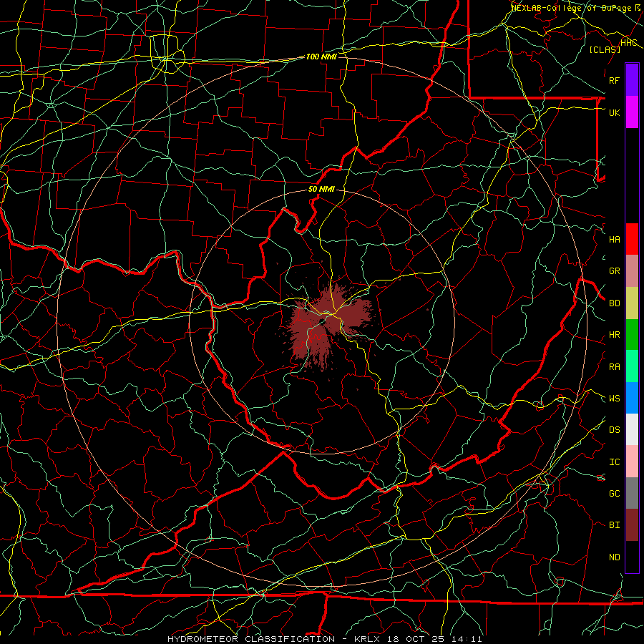The width and height of the screenshot is (644, 644).
Task: Select the salmon GR legend swatch
Action: tap(632, 270)
